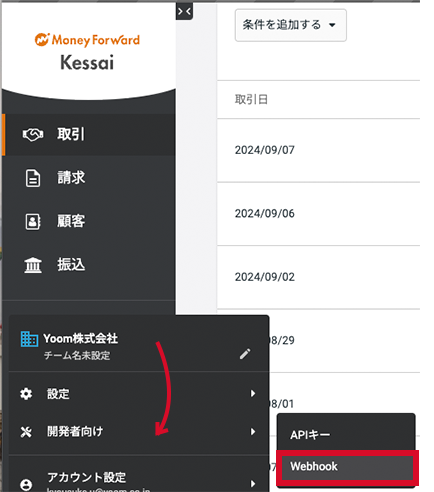Click the bank building icon for 振込
Screen dimensions: 434x492
click(33, 265)
